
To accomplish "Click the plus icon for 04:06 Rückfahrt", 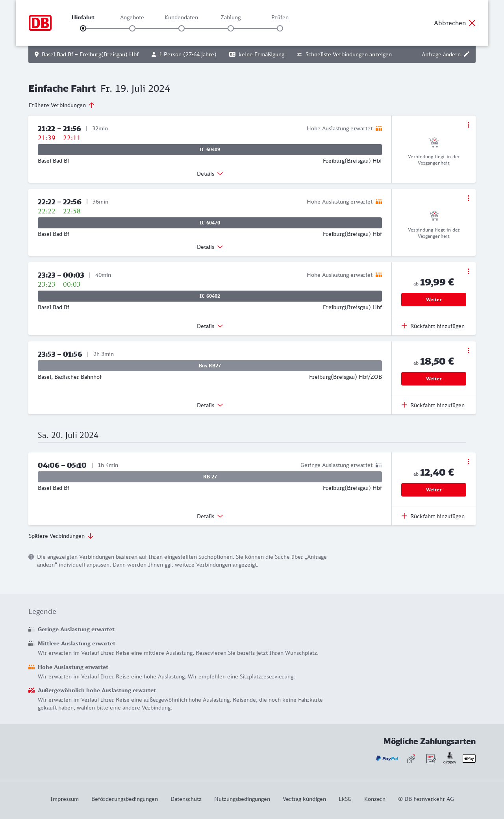I will (404, 516).
